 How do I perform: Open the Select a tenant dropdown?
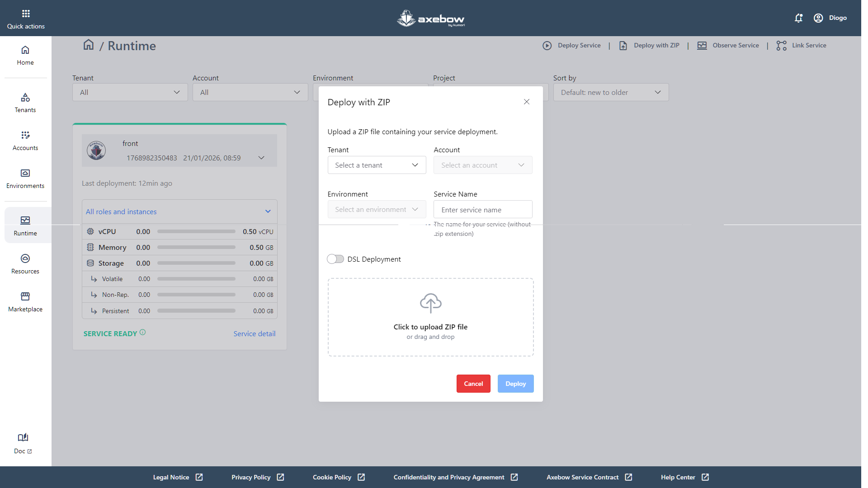pos(377,165)
